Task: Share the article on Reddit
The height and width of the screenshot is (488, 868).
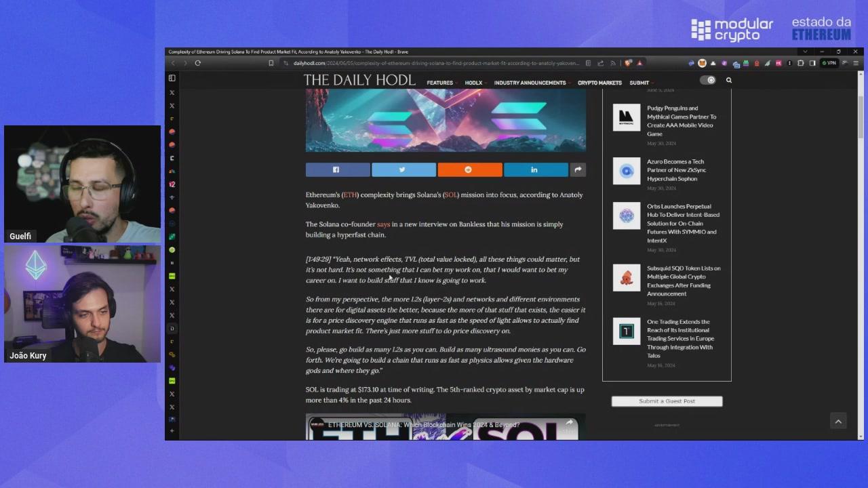Action: point(468,169)
